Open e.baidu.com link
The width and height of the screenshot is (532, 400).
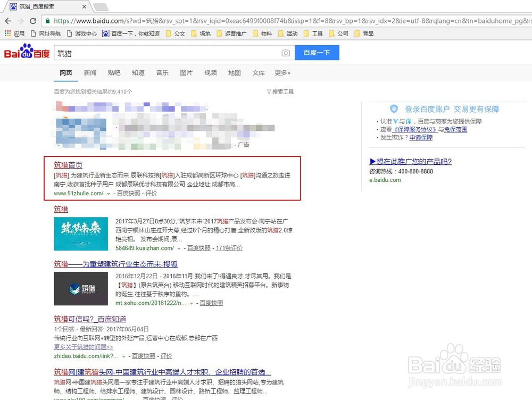[385, 180]
